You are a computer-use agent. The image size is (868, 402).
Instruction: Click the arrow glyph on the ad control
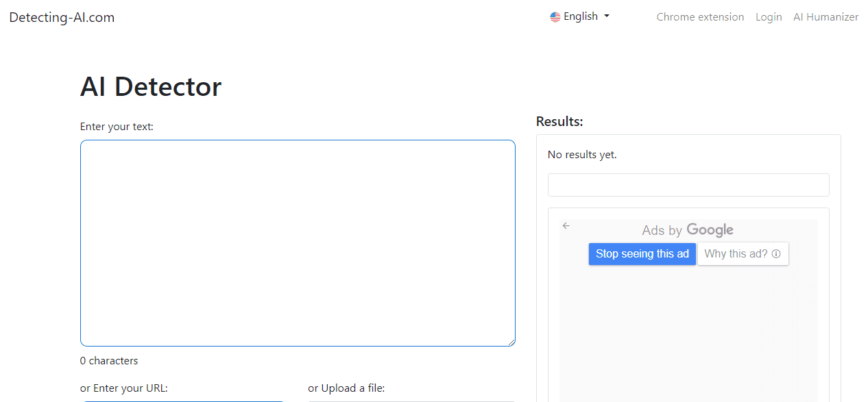(566, 225)
